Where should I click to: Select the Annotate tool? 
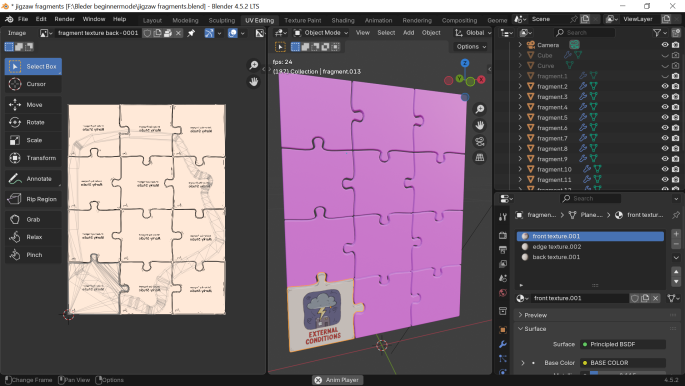pos(33,179)
